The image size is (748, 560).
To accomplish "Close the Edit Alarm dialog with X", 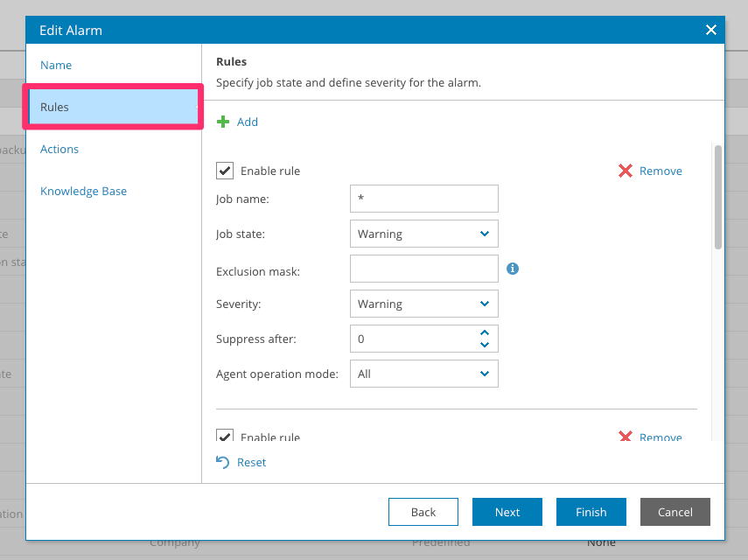I will pos(710,31).
